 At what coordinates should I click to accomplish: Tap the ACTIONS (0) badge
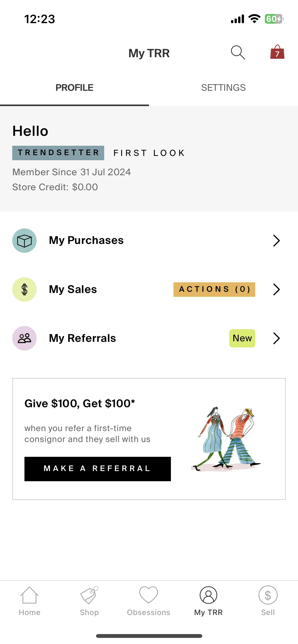pyautogui.click(x=214, y=289)
